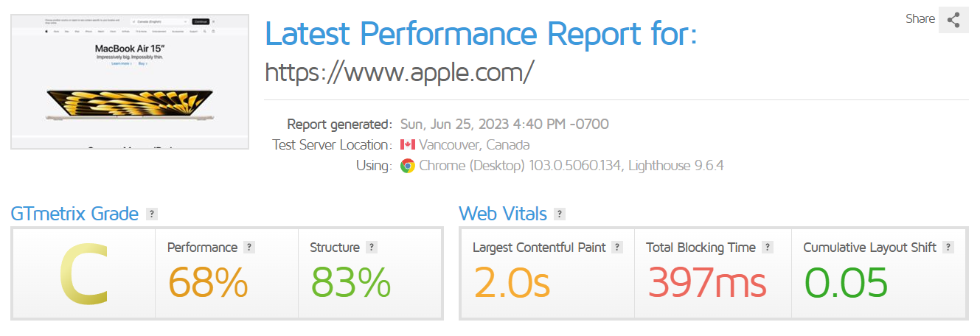Screen dimensions: 980x336
Task: Click the https://www.apple.com/ URL
Action: pos(399,72)
